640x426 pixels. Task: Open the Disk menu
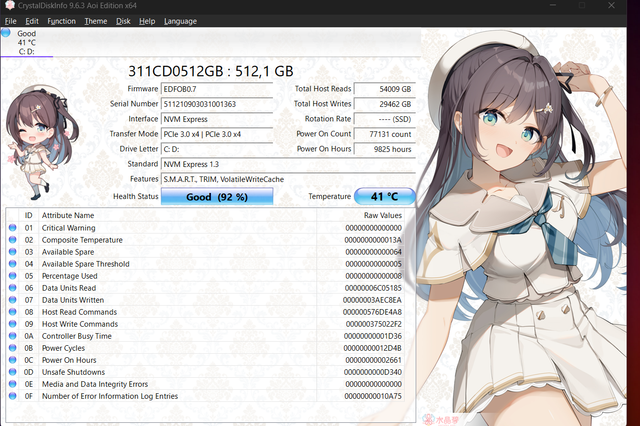[x=123, y=21]
